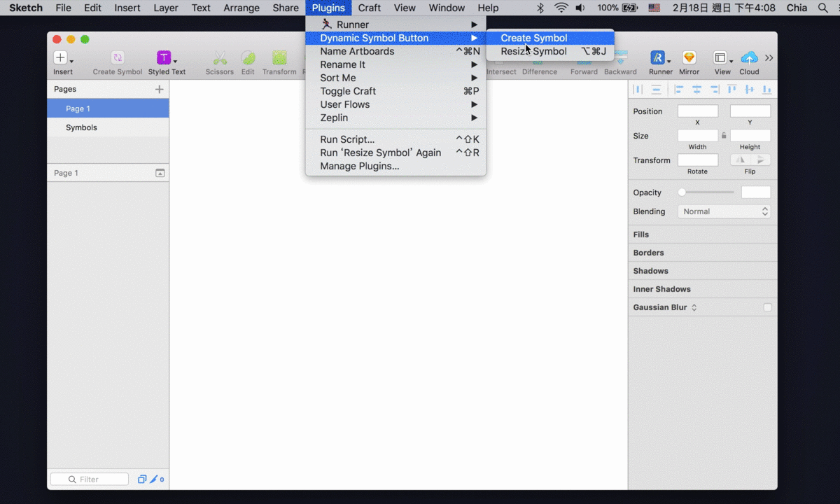Click the Bluetooth menu bar icon
Screen dimensions: 840x504
(540, 8)
